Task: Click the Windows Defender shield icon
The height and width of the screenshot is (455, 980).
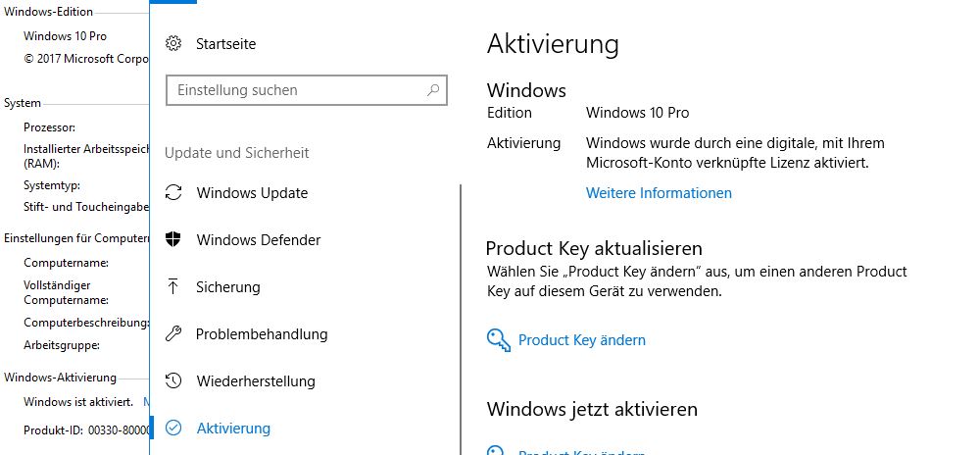Action: coord(173,240)
